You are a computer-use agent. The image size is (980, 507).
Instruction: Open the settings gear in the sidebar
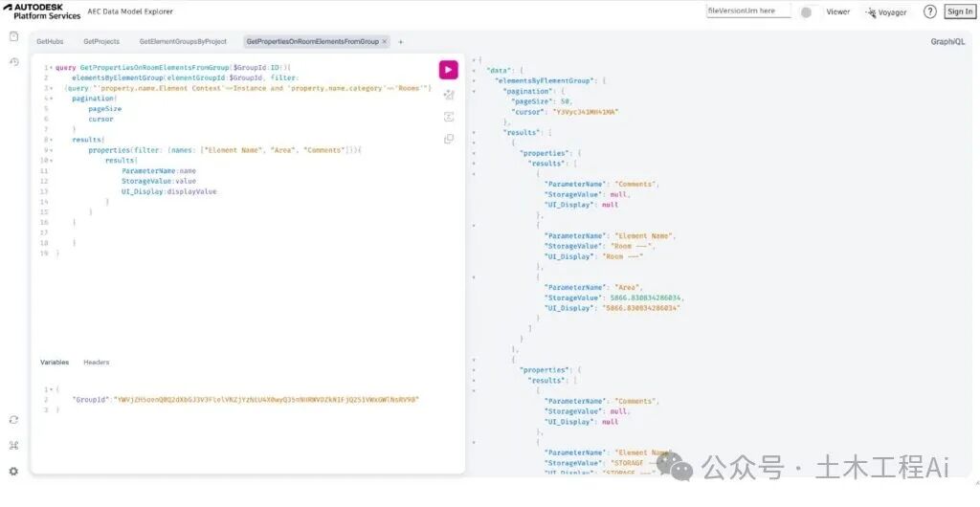[13, 472]
